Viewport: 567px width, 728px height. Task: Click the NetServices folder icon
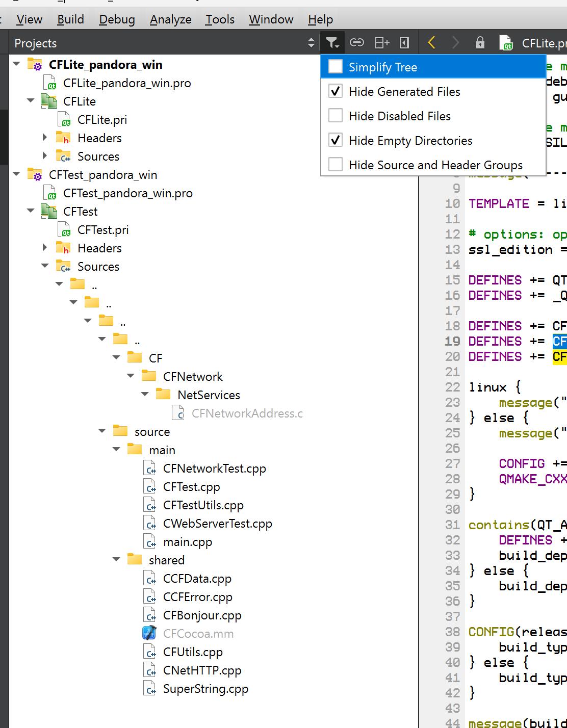click(163, 394)
